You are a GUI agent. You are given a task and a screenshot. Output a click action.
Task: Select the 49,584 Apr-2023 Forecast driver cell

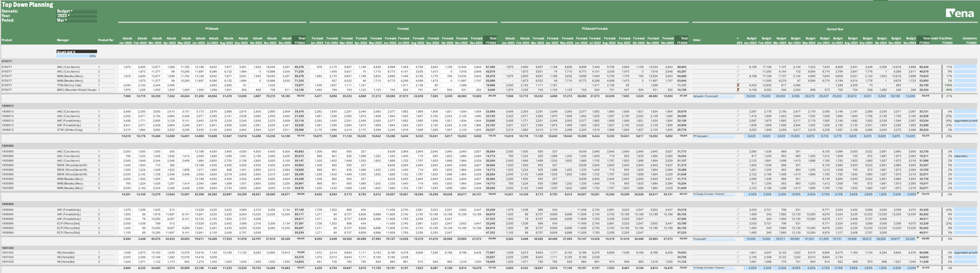click(794, 239)
